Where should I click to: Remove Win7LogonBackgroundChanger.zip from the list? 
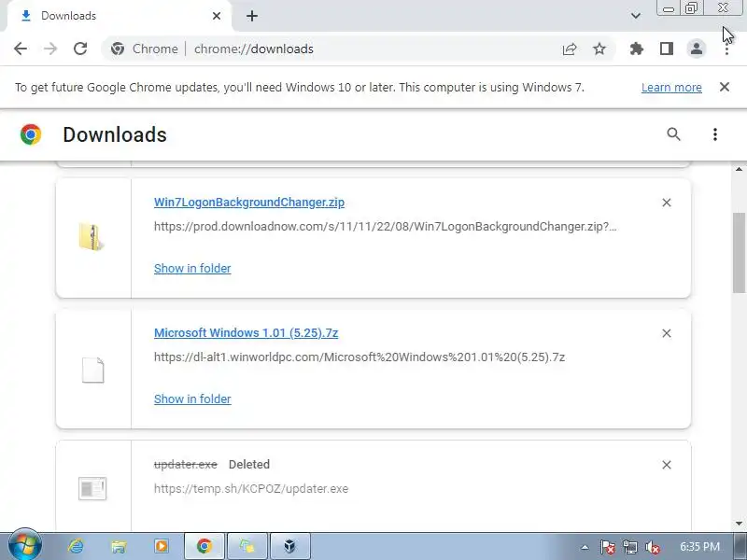click(667, 203)
